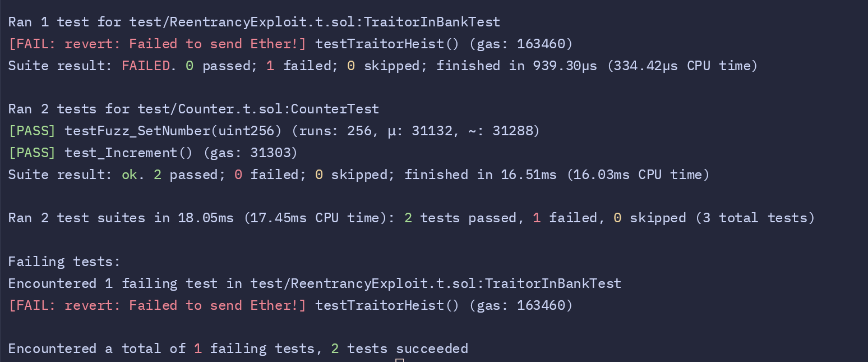
Task: Click the ReentrancyExploit.t.sol path after "Ran 1 test for"
Action: pyautogui.click(x=315, y=22)
